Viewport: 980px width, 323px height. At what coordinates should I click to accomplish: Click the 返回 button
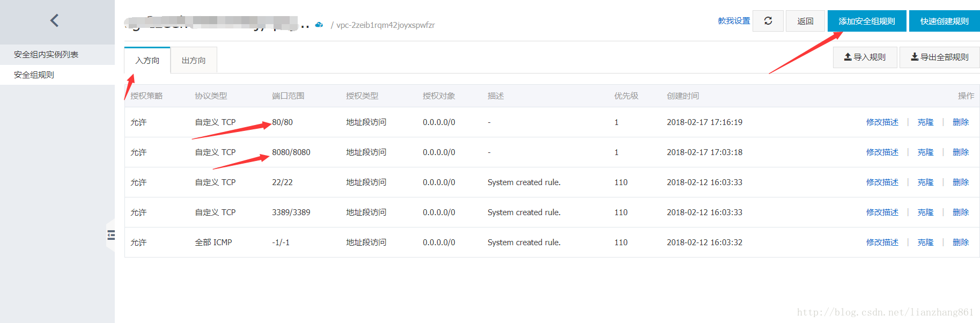pyautogui.click(x=805, y=21)
